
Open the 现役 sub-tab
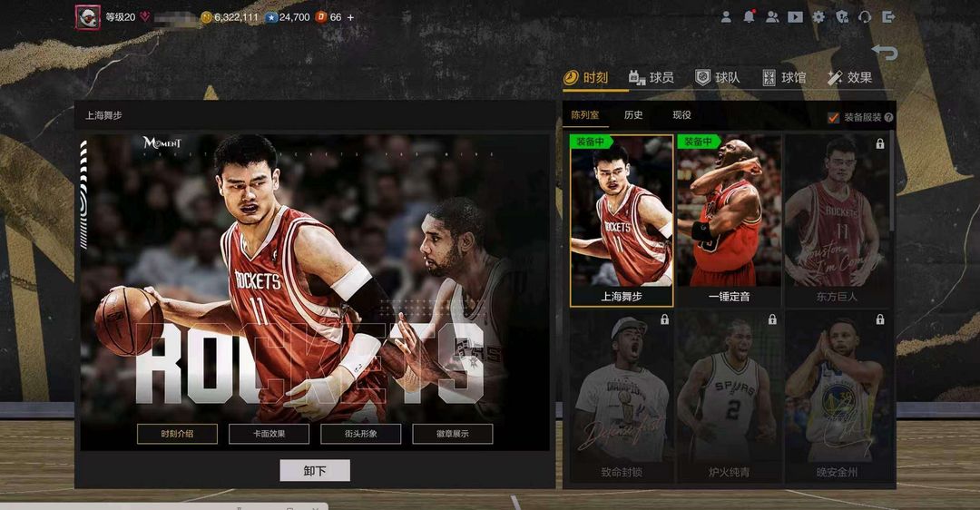tap(681, 115)
